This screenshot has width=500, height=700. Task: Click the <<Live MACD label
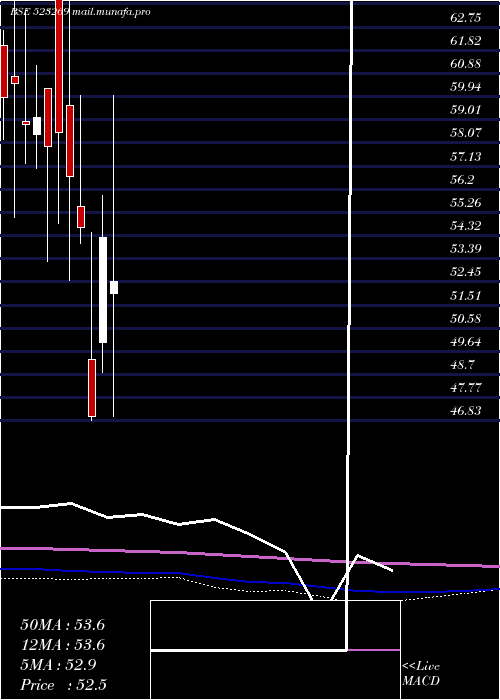[421, 674]
